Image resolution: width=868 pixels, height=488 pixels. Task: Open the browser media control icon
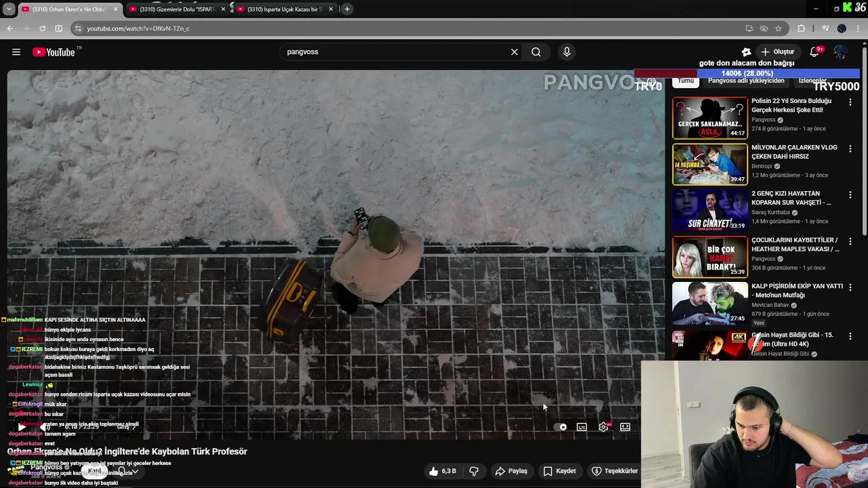pyautogui.click(x=825, y=28)
